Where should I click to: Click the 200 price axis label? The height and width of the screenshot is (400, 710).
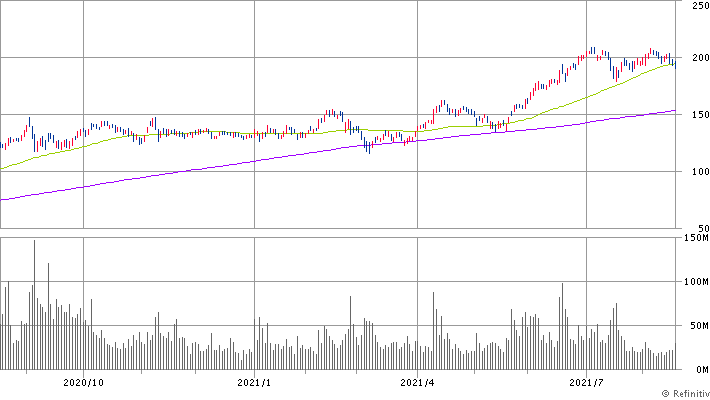(x=700, y=58)
